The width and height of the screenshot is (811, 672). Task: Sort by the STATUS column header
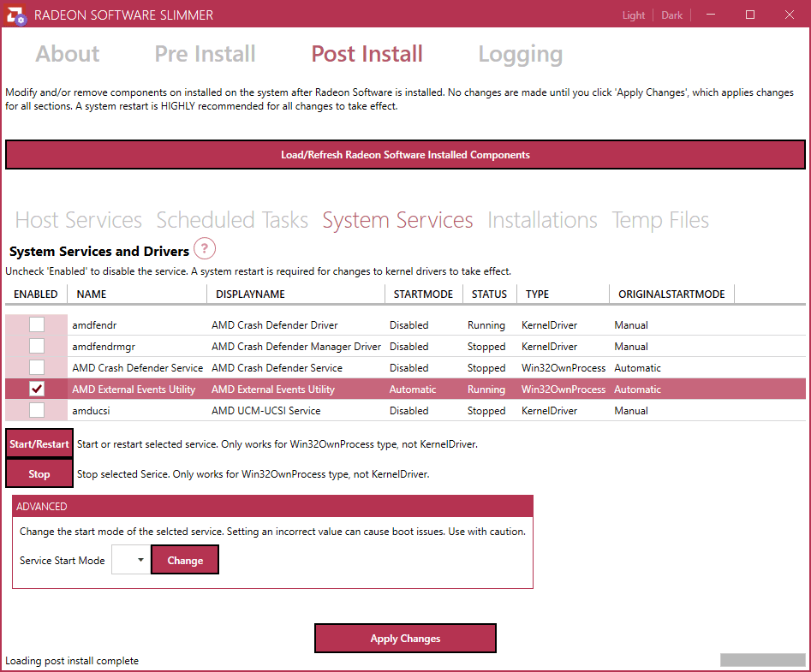(489, 294)
